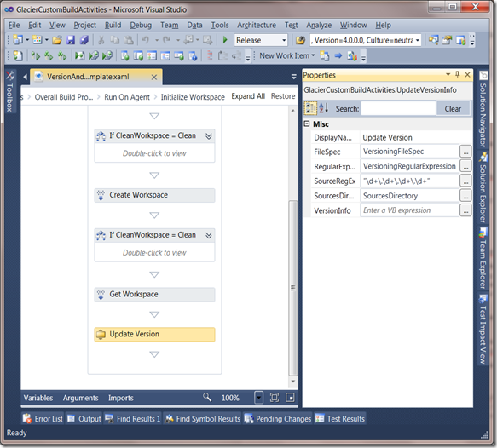Click the New Project toolbar icon
This screenshot has height=448, width=497.
[17, 40]
